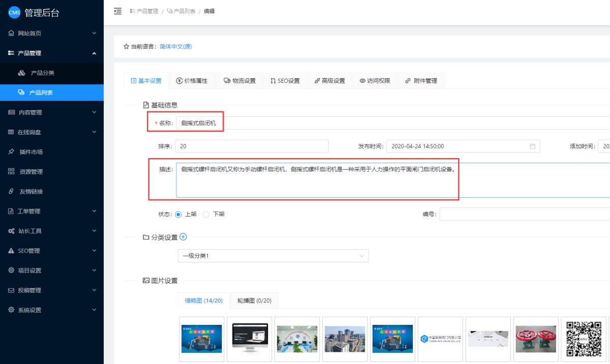610x364 pixels.
Task: Switch to the SEO设置 tab
Action: click(x=285, y=81)
